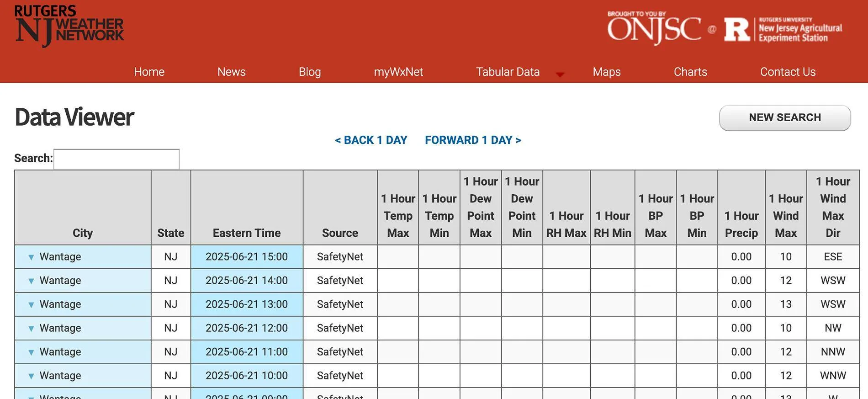
Task: Open the myWxNet menu item
Action: pos(398,72)
